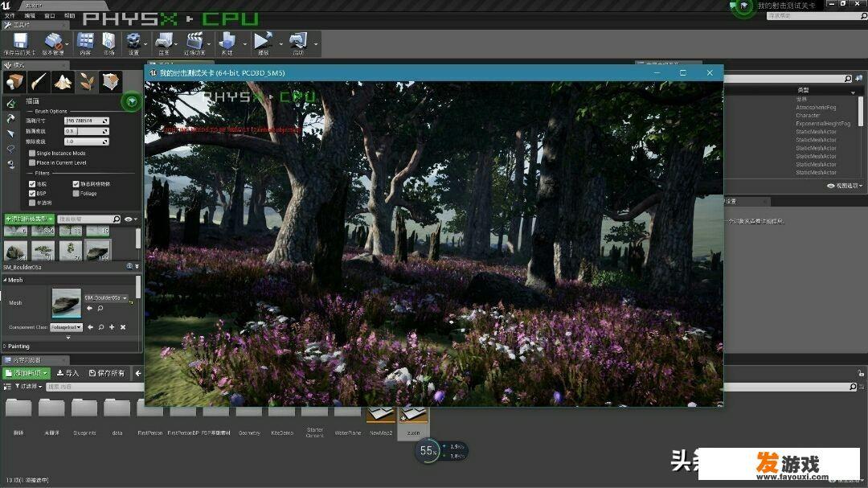Click the Launch gamepad toolbar icon
Viewport: 868px width, 488px height.
tap(298, 42)
